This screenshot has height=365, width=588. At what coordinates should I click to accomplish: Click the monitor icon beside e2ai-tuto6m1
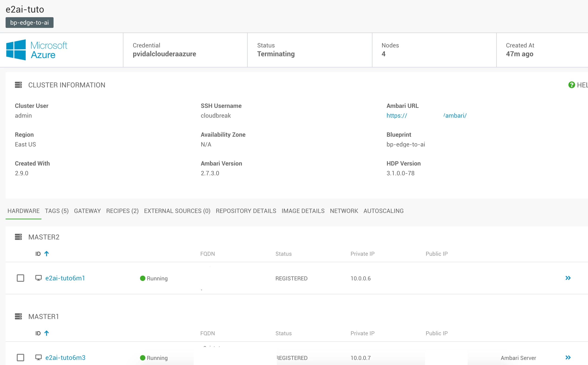(x=38, y=278)
